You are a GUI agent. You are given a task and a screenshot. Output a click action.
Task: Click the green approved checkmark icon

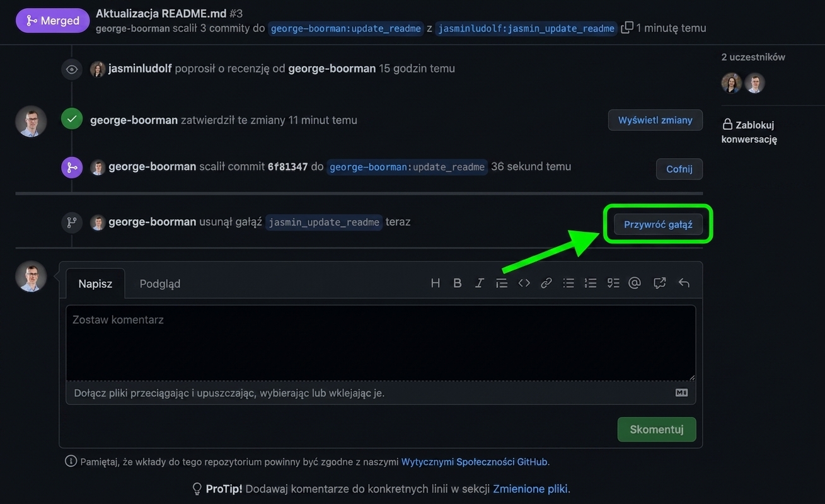coord(72,118)
